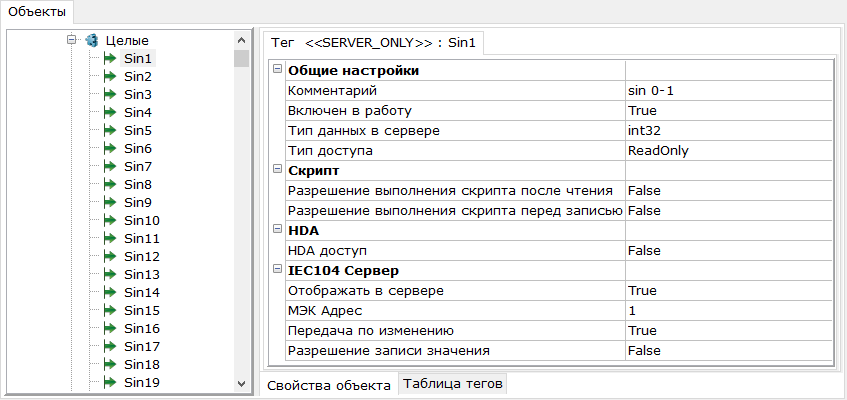Collapse the HDA property group
The image size is (847, 400).
click(278, 229)
